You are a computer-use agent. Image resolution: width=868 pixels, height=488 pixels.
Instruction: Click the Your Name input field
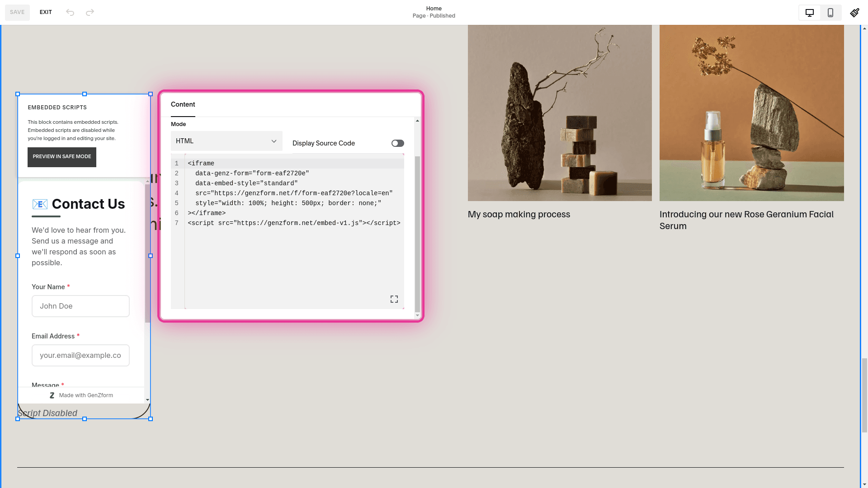point(80,306)
